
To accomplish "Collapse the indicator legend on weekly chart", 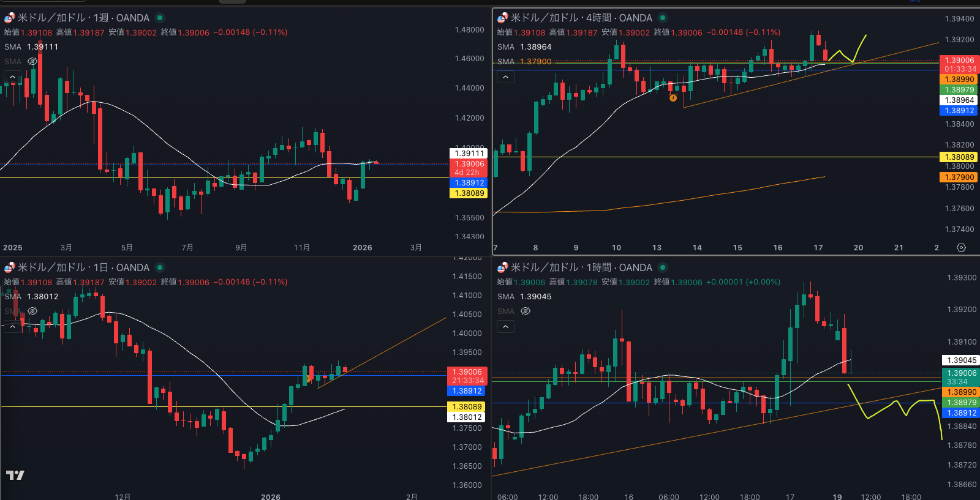I will (x=12, y=77).
